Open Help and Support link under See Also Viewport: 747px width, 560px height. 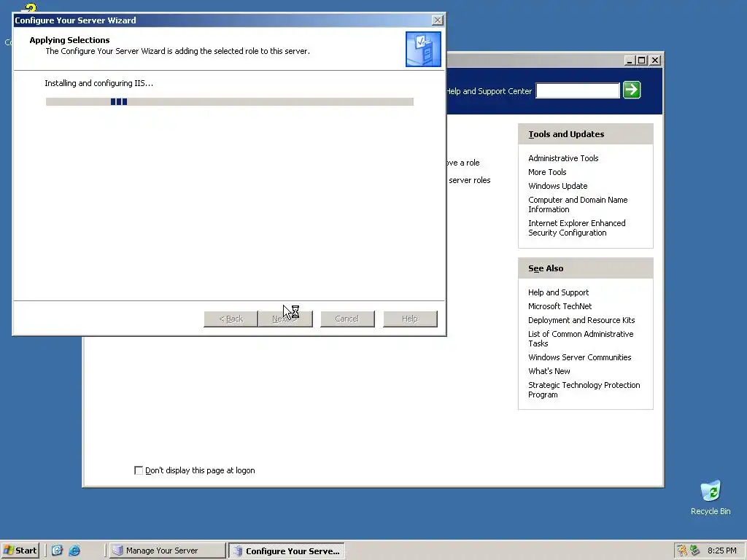558,292
